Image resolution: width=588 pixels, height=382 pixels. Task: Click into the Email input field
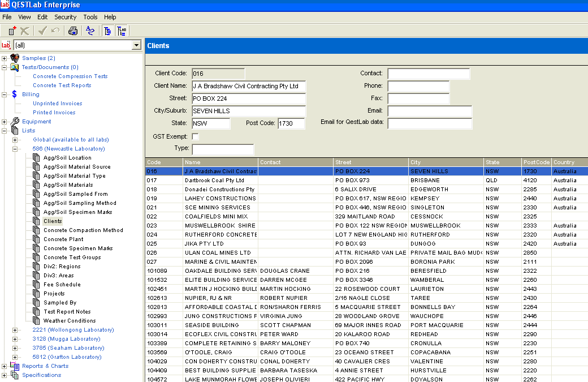point(429,111)
